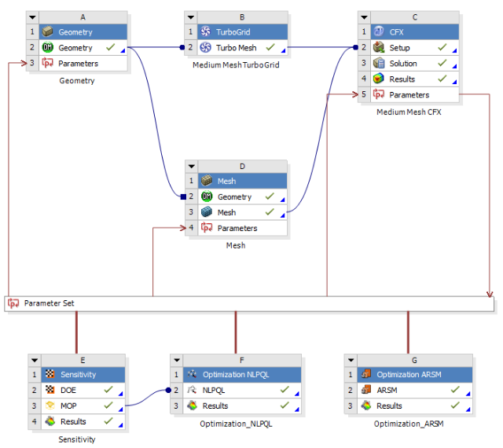
Task: Click the Mesh cell in row 3 of system D
Action: (226, 212)
